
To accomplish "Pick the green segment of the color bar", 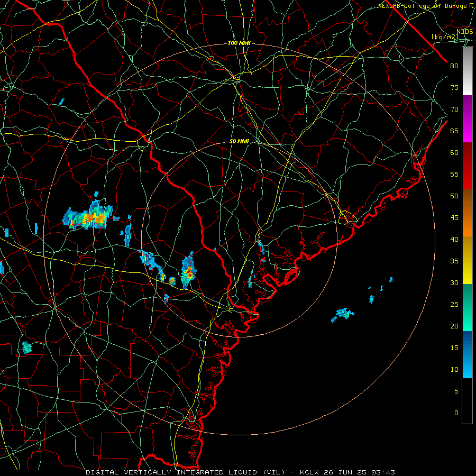I will 467,307.
